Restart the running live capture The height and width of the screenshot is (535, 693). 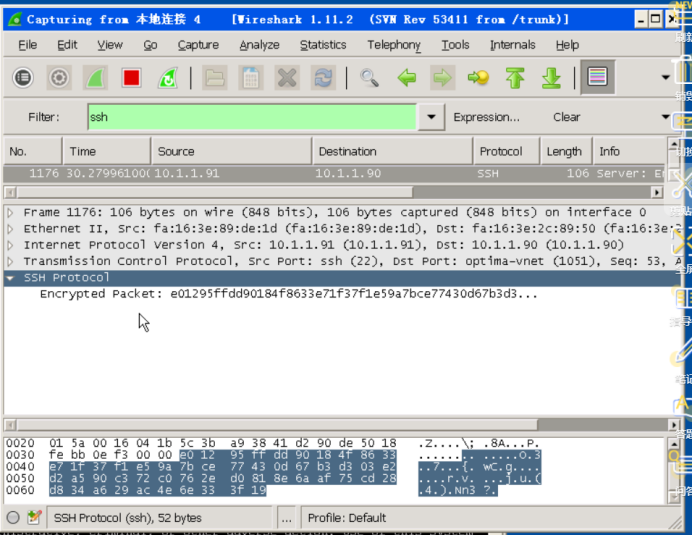(x=168, y=78)
